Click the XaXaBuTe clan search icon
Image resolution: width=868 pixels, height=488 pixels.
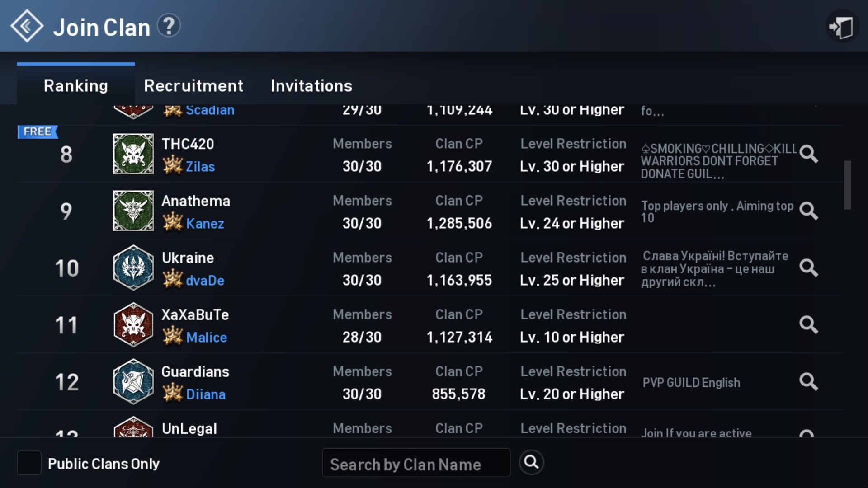(808, 325)
